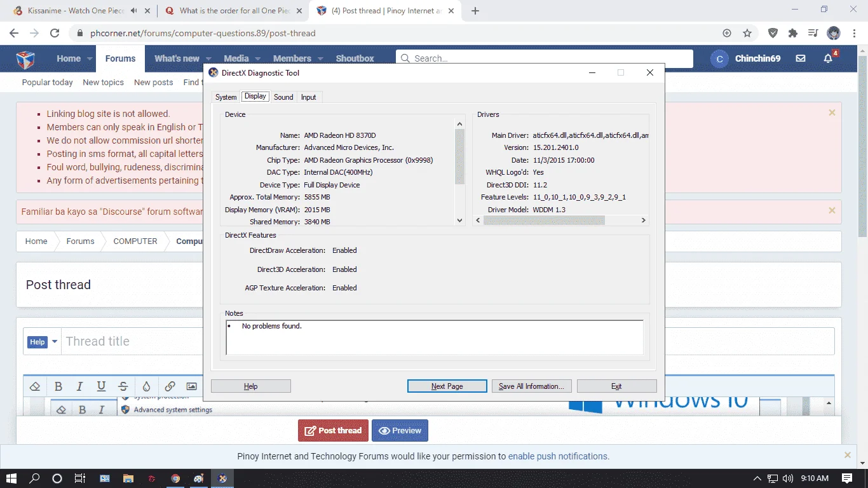This screenshot has height=488, width=868.
Task: Click the DirectX tool Help button
Action: tap(251, 386)
